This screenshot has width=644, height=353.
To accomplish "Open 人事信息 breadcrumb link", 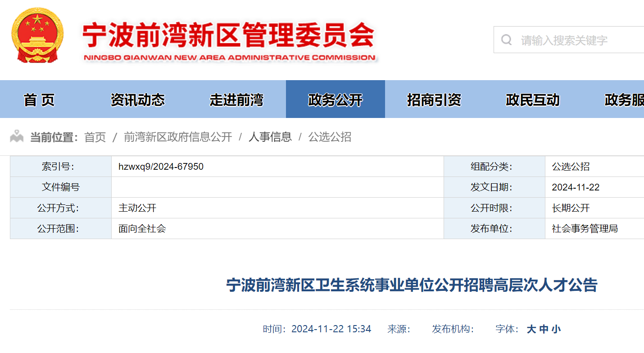I will pyautogui.click(x=270, y=137).
